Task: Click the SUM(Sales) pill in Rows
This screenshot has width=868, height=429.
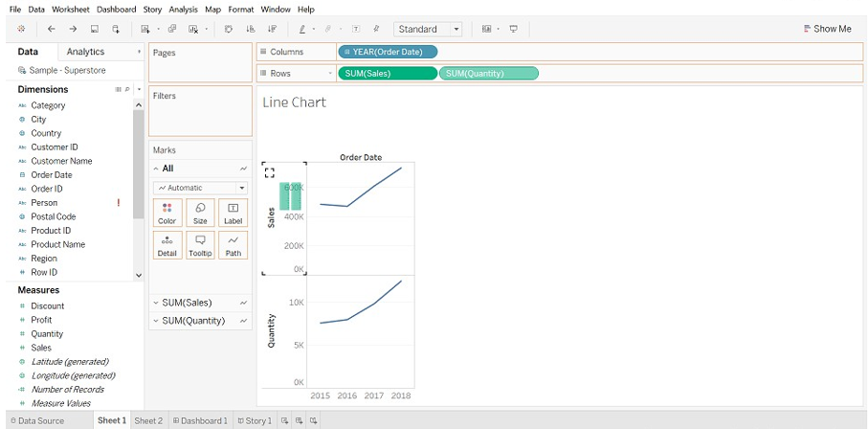Action: coord(388,73)
